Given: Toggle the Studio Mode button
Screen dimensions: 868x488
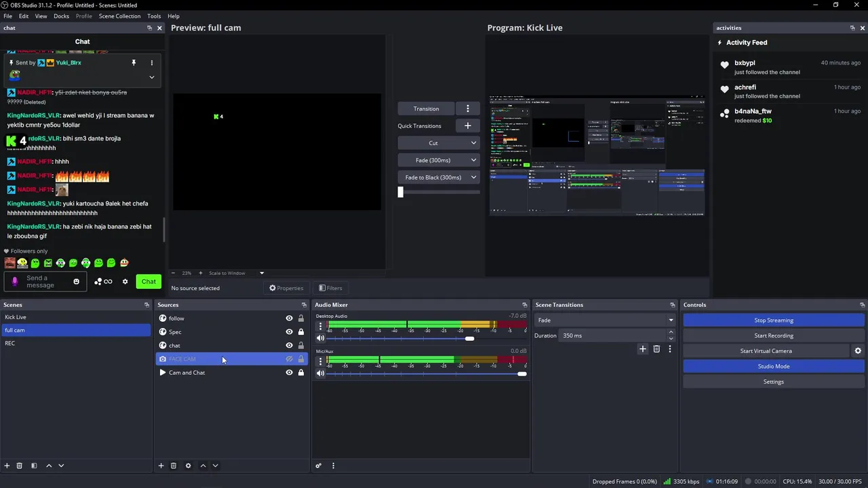Looking at the screenshot, I should pyautogui.click(x=774, y=366).
